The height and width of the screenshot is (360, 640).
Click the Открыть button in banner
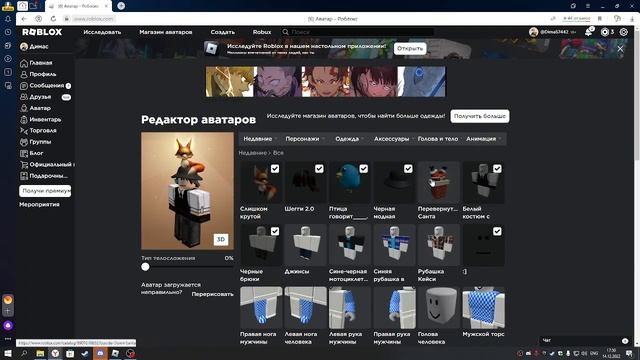click(x=410, y=49)
